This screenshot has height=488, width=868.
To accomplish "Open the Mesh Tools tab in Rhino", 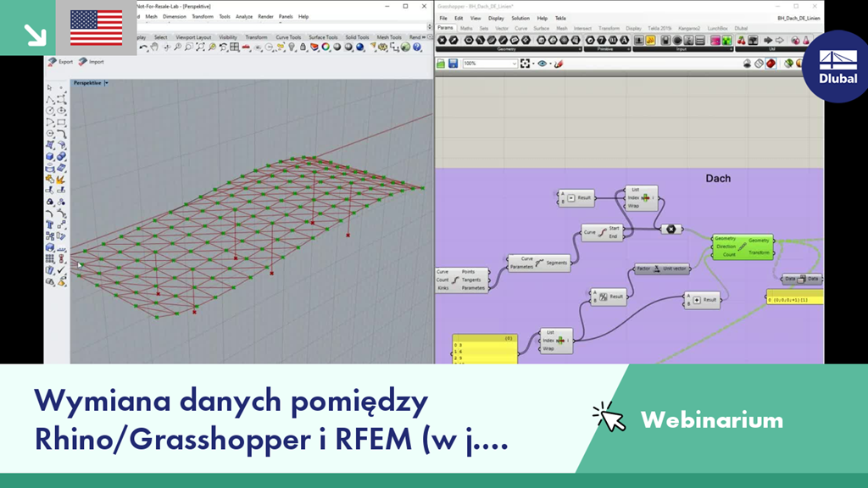I will [389, 37].
